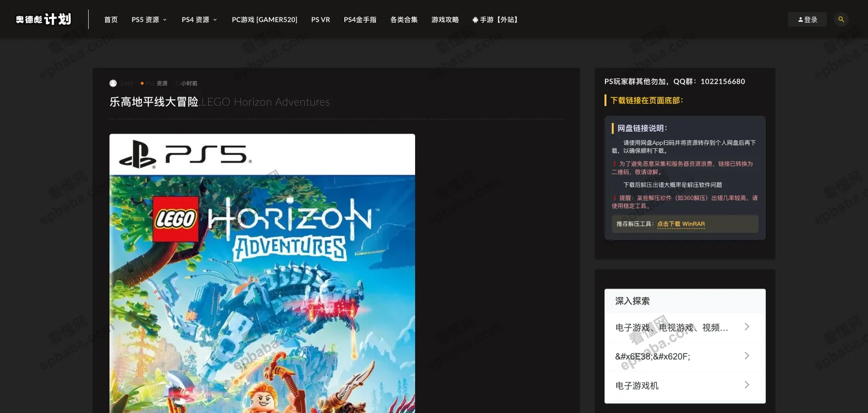868x413 pixels.
Task: Click chevron next to 电子游戏、电视游戏
Action: 747,327
